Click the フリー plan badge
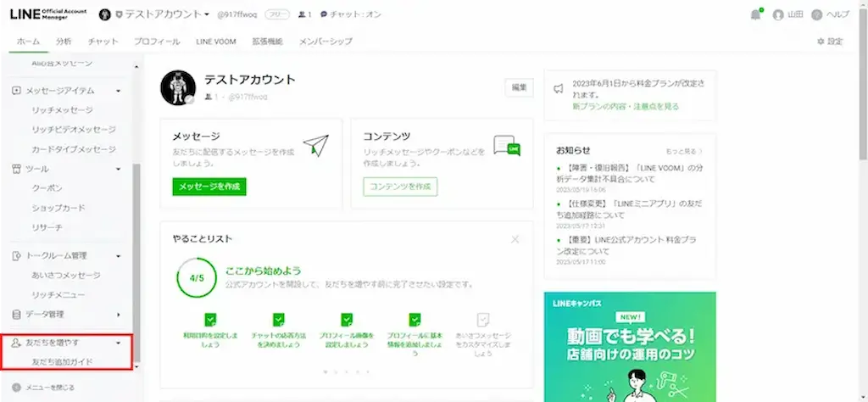The height and width of the screenshot is (402, 868). point(277,14)
